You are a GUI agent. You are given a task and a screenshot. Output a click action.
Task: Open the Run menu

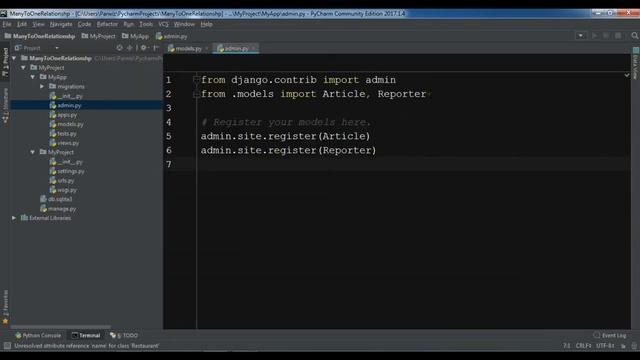point(129,24)
